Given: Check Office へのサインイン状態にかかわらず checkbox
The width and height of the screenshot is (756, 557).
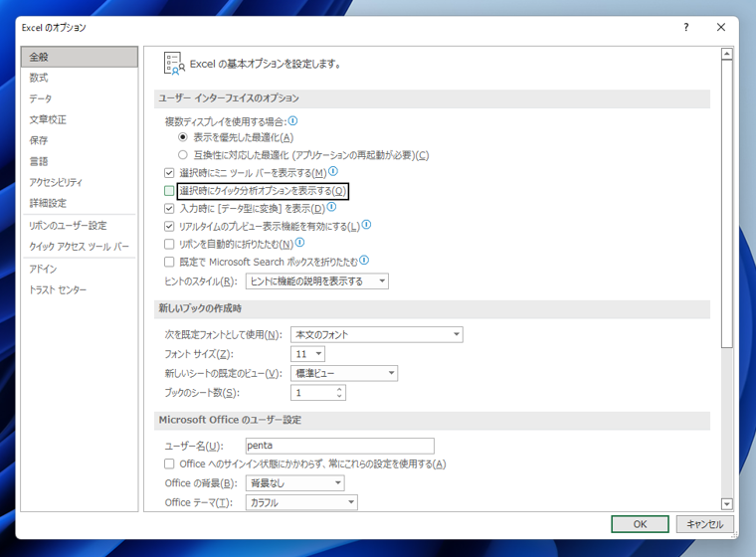Looking at the screenshot, I should [x=169, y=464].
